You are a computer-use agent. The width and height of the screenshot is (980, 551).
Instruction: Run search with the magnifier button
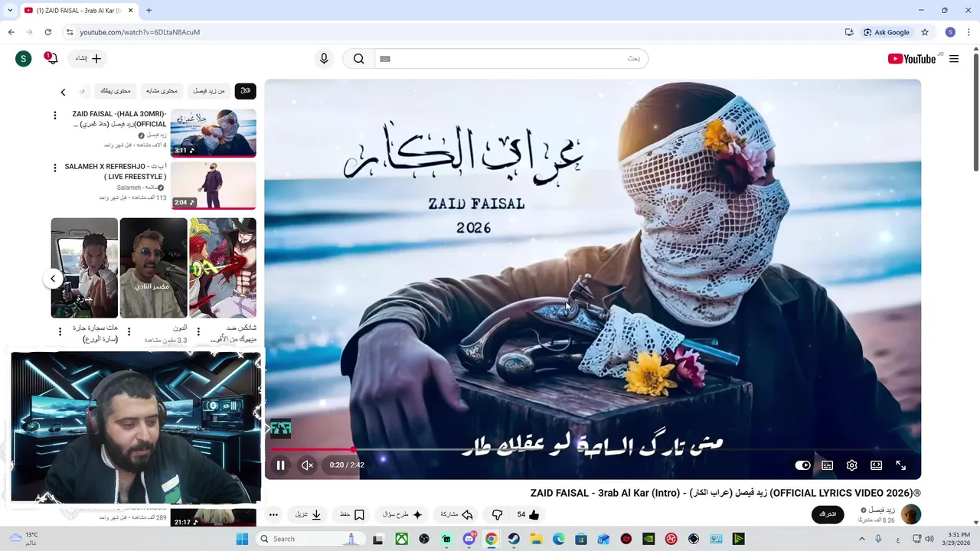click(x=358, y=59)
